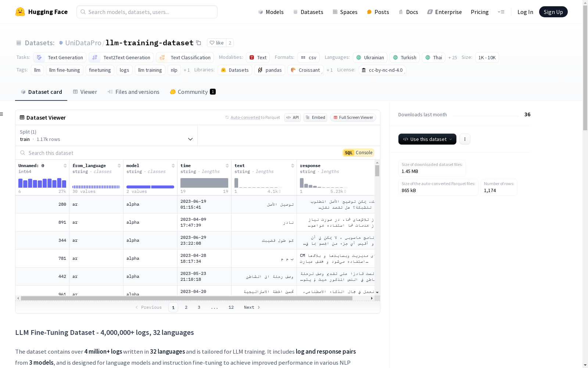Image resolution: width=588 pixels, height=368 pixels.
Task: Click the csv format tag
Action: pos(308,57)
